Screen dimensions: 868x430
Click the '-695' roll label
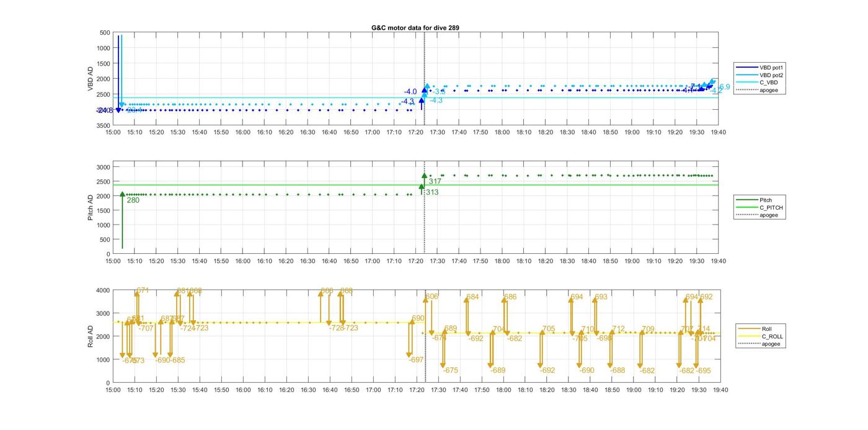[x=703, y=370]
